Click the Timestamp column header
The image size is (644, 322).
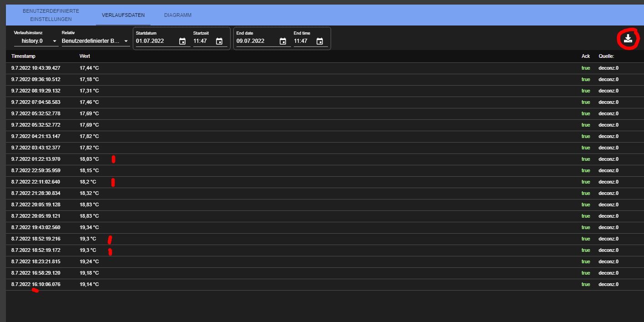23,56
